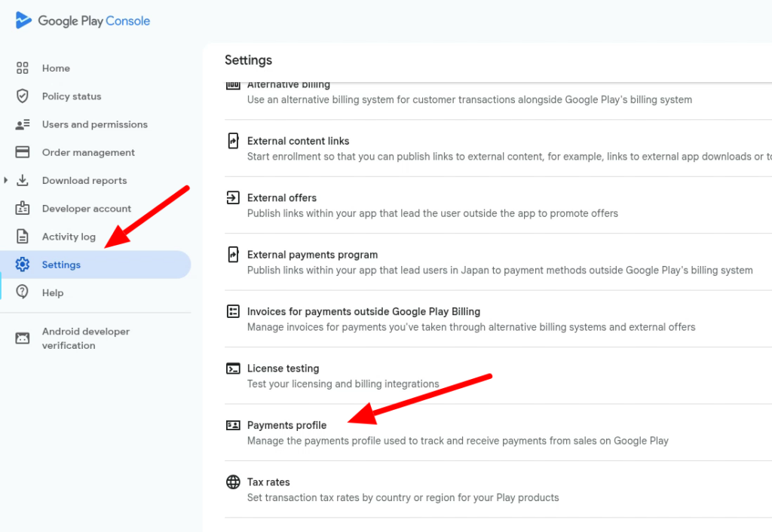
Task: Open the Payments profile setting
Action: pyautogui.click(x=286, y=426)
